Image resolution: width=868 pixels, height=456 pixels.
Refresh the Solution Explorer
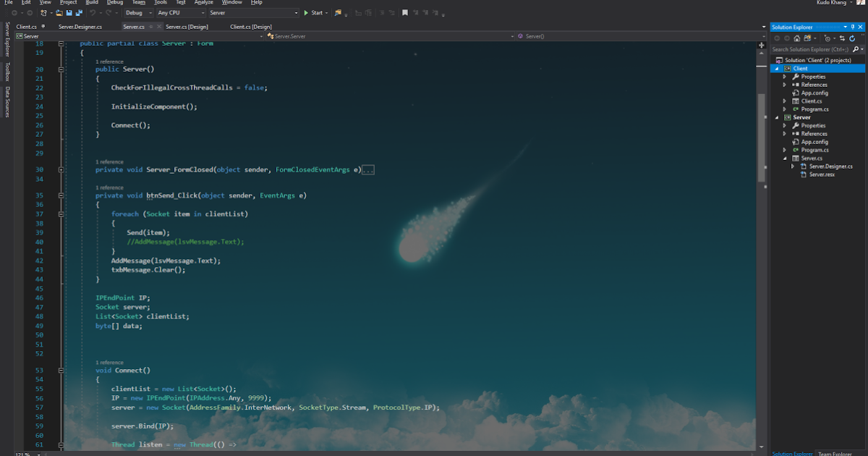coord(852,38)
